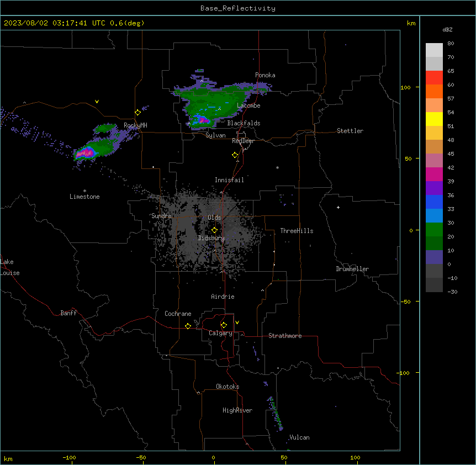Select the white 70-80 dBZ legend swatch
Screen dimensions: 476x465
(x=434, y=50)
